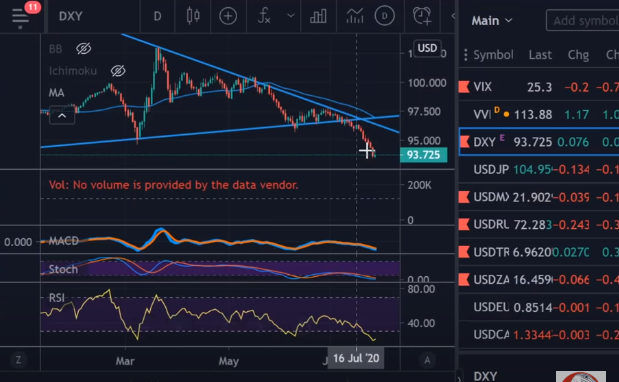Viewport: 619px width, 382px height.
Task: Click the 25.3 last price for VIX
Action: pos(539,87)
